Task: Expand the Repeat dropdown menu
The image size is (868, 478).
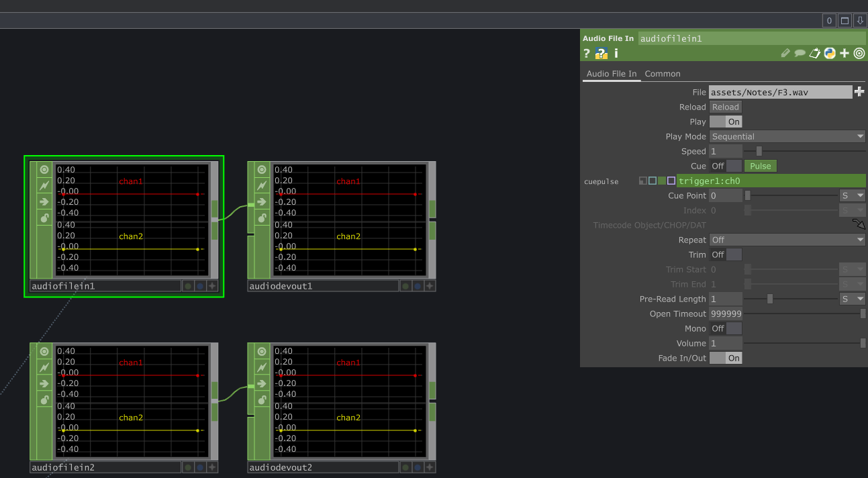Action: coord(787,240)
